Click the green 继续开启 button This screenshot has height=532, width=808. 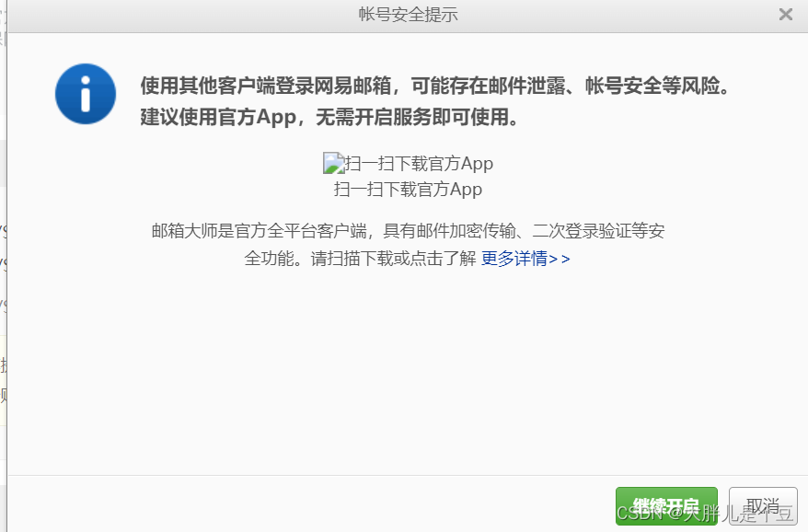click(666, 505)
